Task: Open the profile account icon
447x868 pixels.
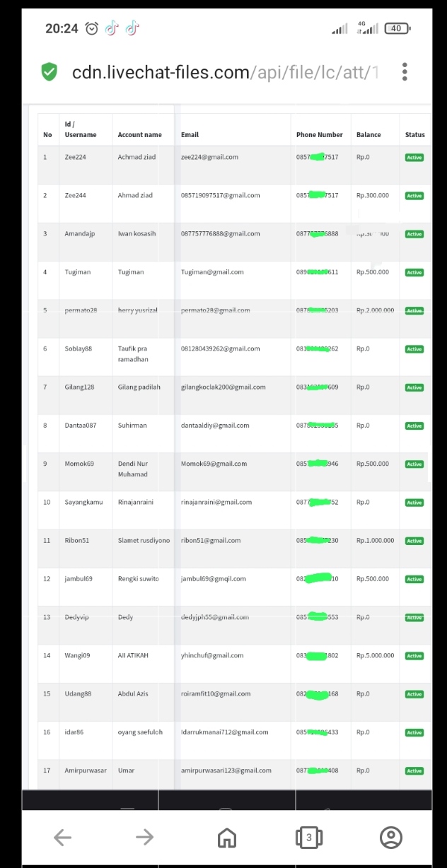Action: click(391, 838)
